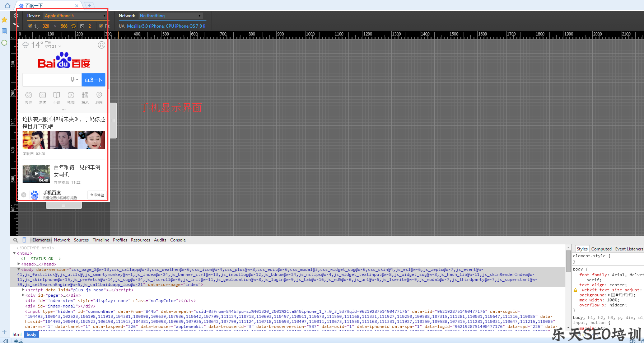The image size is (644, 343).
Task: Toggle the Fit checkbox in device toolbar
Action: coord(101,26)
